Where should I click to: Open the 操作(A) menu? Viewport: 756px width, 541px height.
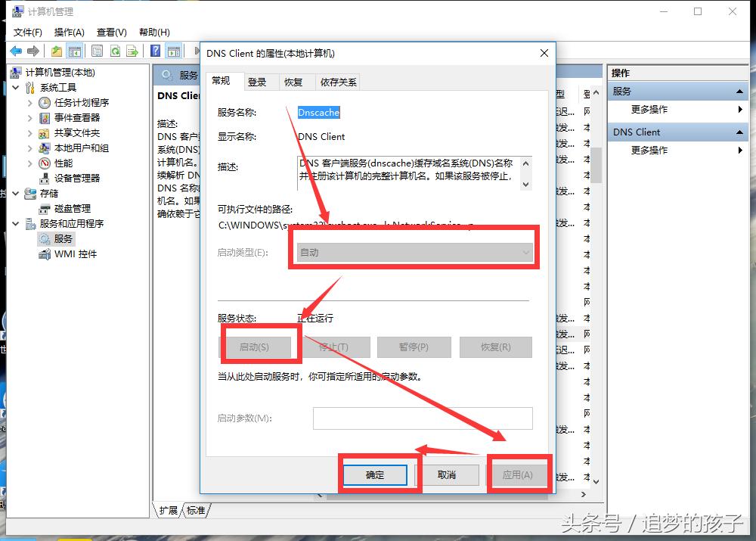point(69,33)
